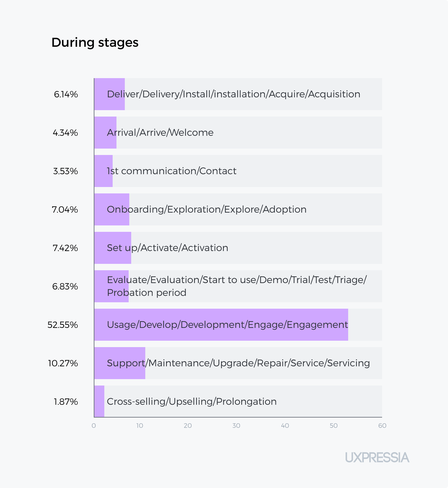
Task: Click the 1.87% percentage label
Action: click(66, 402)
